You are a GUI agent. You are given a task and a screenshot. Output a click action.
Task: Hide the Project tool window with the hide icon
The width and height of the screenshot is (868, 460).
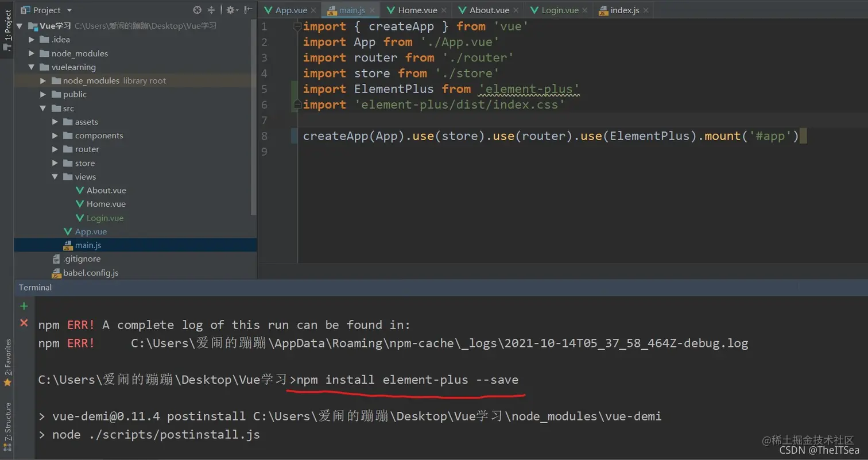248,10
